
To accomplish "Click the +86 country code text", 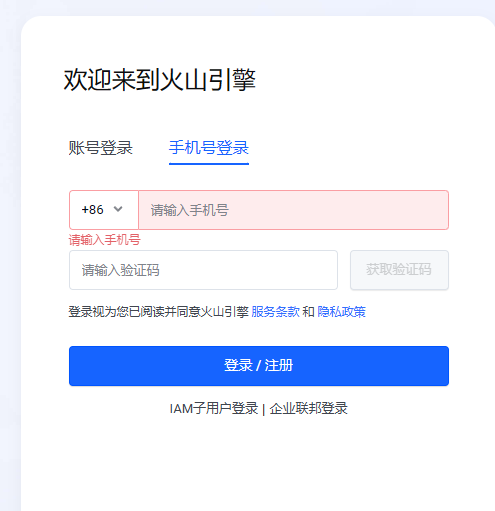I will point(92,210).
